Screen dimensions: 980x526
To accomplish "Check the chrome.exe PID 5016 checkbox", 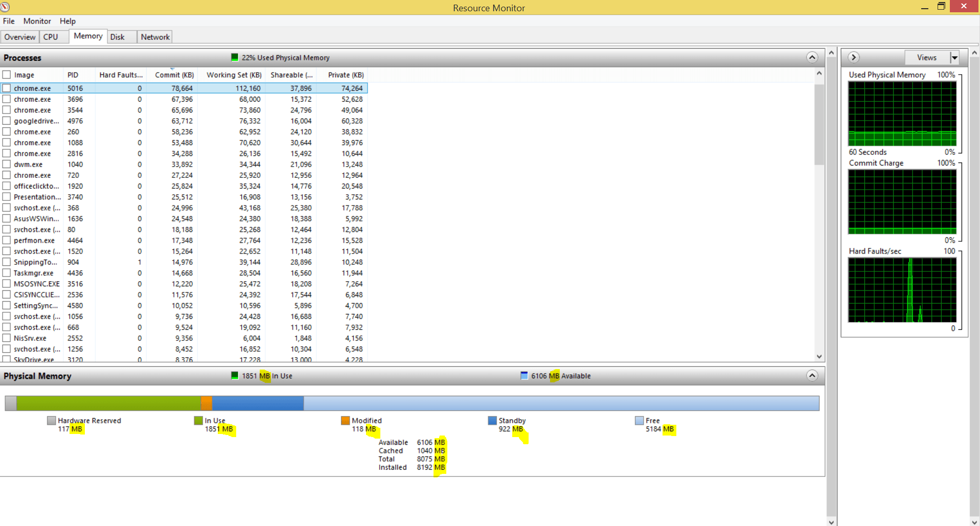I will [x=6, y=88].
